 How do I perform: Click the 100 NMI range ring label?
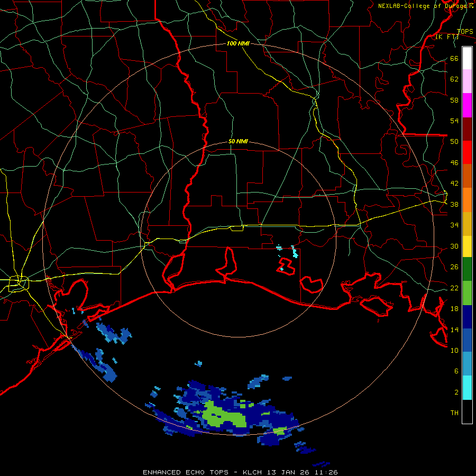(238, 43)
